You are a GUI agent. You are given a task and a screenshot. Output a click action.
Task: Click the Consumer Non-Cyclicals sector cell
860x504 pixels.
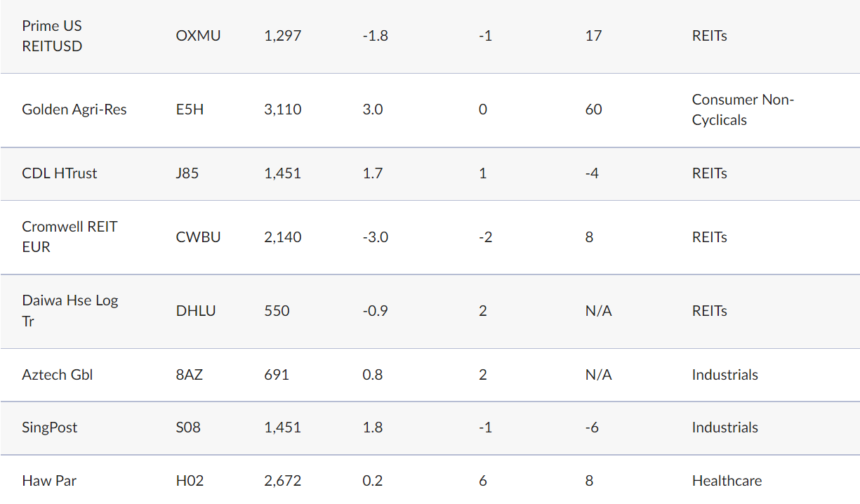[x=742, y=110]
